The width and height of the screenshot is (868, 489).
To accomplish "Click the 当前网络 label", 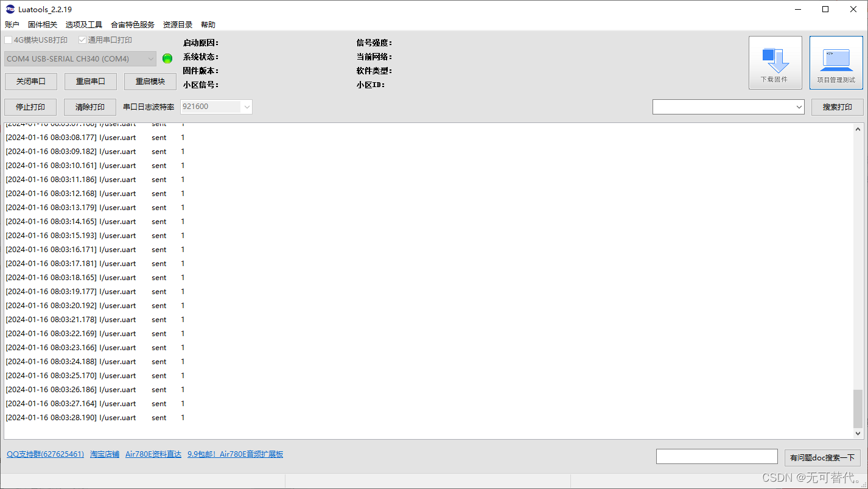I will 374,57.
